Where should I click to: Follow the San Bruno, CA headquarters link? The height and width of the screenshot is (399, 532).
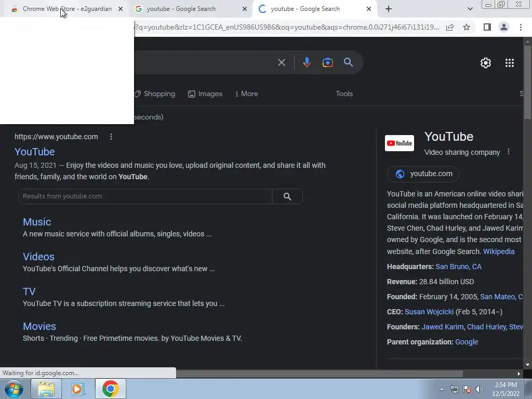[x=458, y=267]
